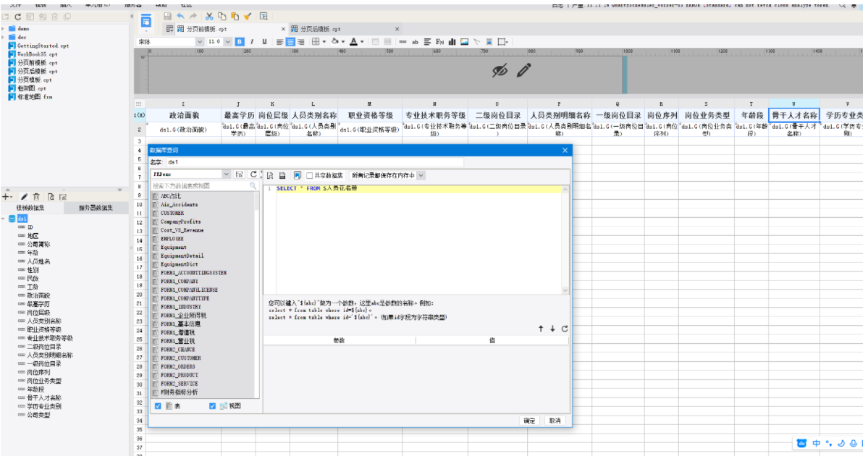The width and height of the screenshot is (868, 464).
Task: Click the Save icon above the SQL editor
Action: click(x=282, y=175)
